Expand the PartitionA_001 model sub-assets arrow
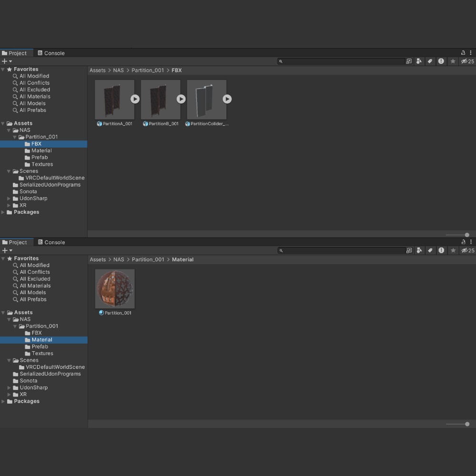The width and height of the screenshot is (476, 476). tap(135, 99)
